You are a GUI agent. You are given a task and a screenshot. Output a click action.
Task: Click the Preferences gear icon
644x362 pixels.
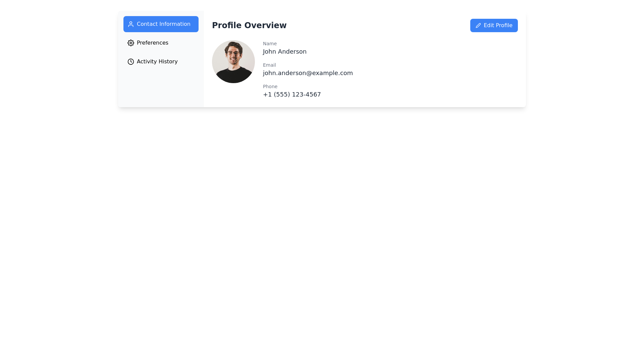[130, 43]
